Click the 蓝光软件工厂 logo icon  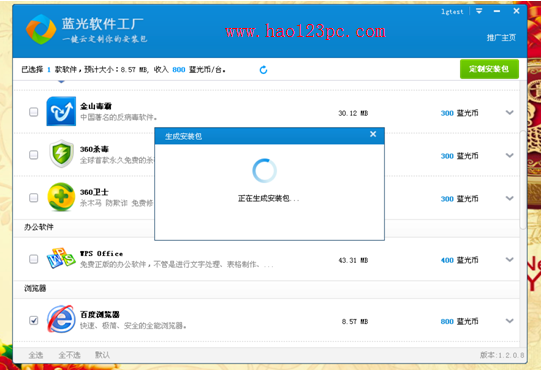[x=41, y=29]
